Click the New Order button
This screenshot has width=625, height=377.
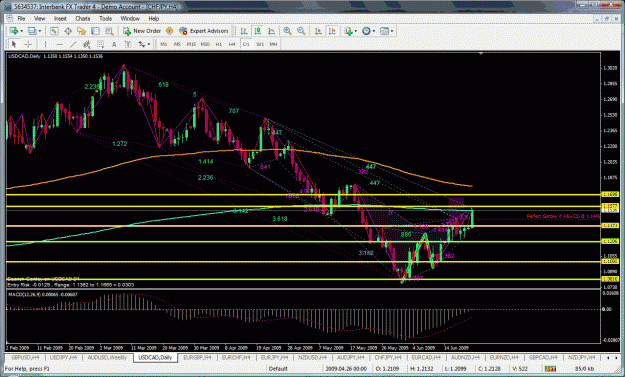click(x=142, y=31)
